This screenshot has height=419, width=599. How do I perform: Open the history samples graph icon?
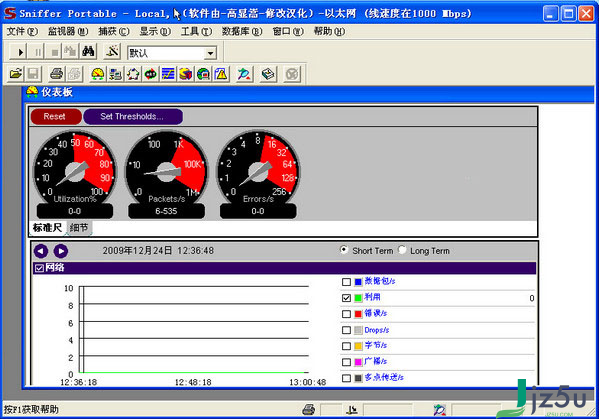[x=168, y=74]
